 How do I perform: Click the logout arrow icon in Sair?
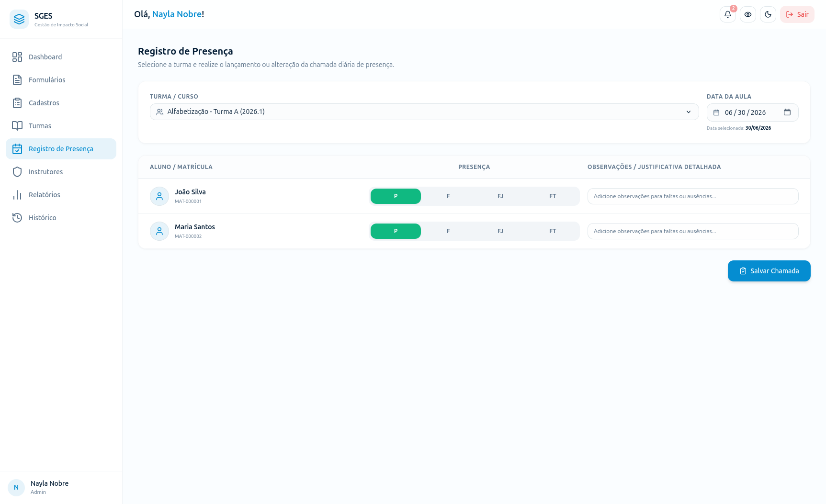tap(790, 14)
